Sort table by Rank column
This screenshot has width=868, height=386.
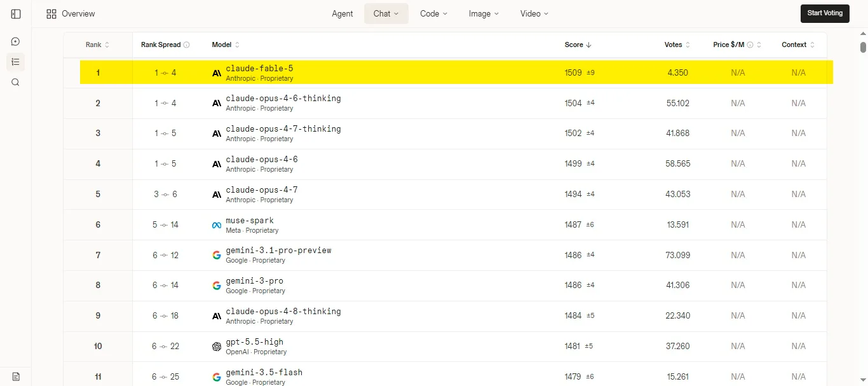(x=98, y=45)
